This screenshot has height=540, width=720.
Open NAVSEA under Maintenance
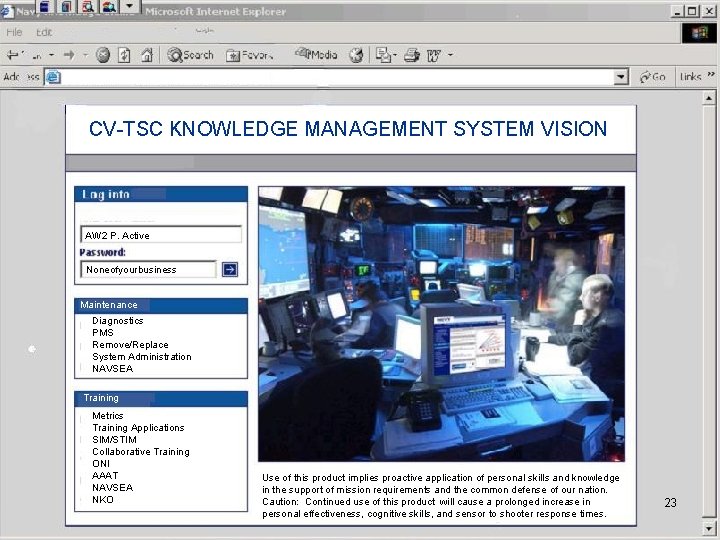pos(112,368)
